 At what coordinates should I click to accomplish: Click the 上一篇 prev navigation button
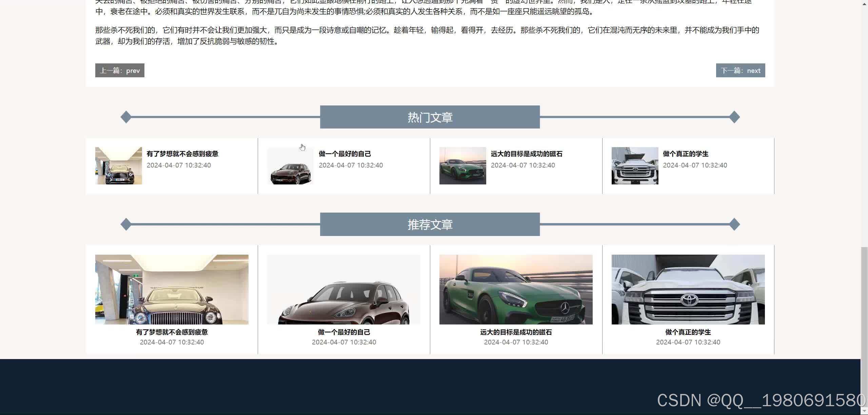[119, 70]
